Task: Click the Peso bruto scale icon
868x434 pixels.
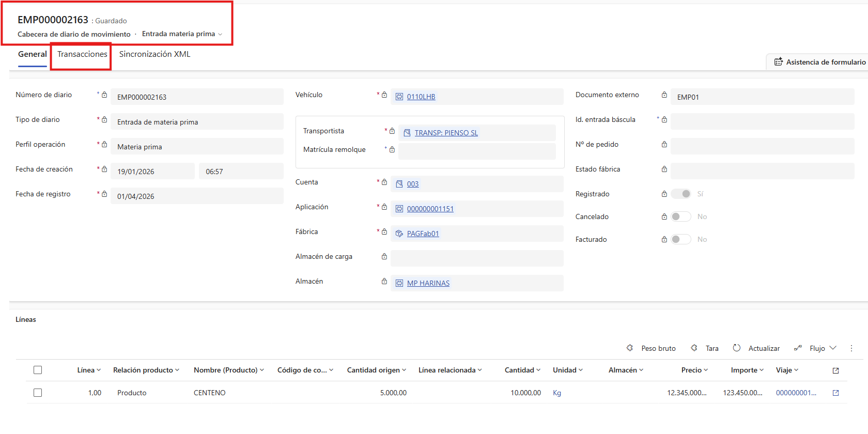Action: point(630,348)
